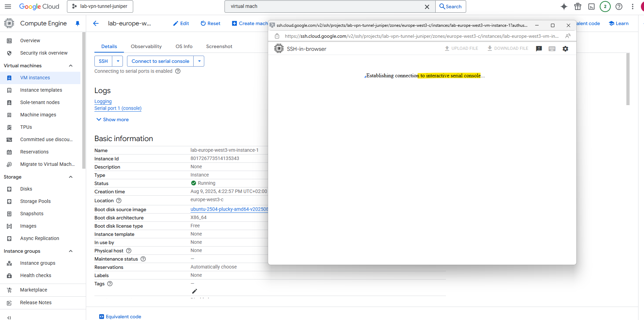This screenshot has height=320, width=644.
Task: Open SSH-in-browser keyboard shortcuts icon
Action: pos(552,49)
